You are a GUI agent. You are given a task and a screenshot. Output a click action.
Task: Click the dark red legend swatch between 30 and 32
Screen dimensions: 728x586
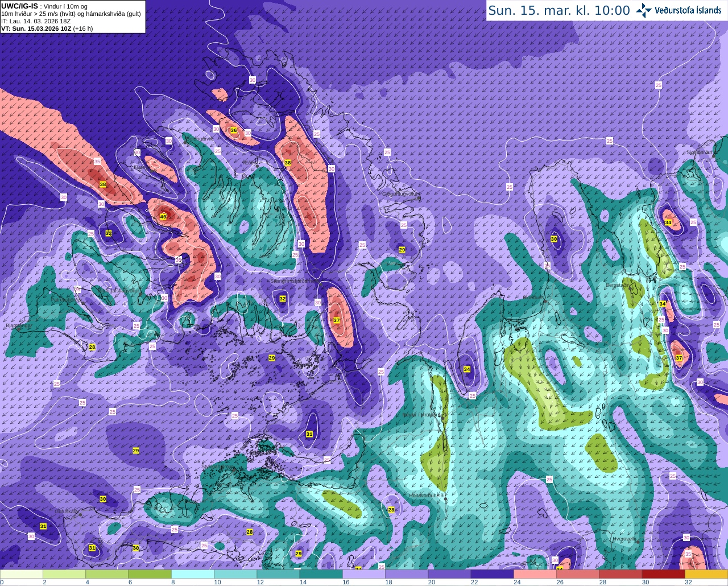(664, 574)
